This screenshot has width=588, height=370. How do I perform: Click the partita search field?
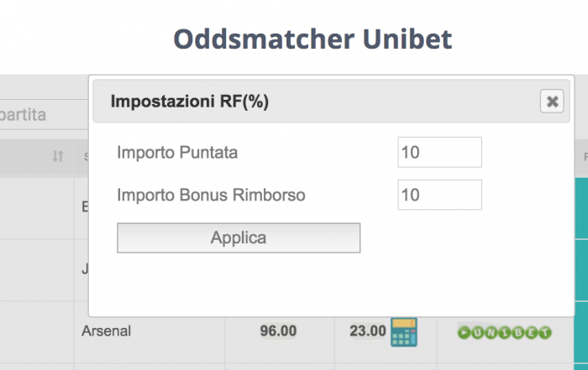44,115
